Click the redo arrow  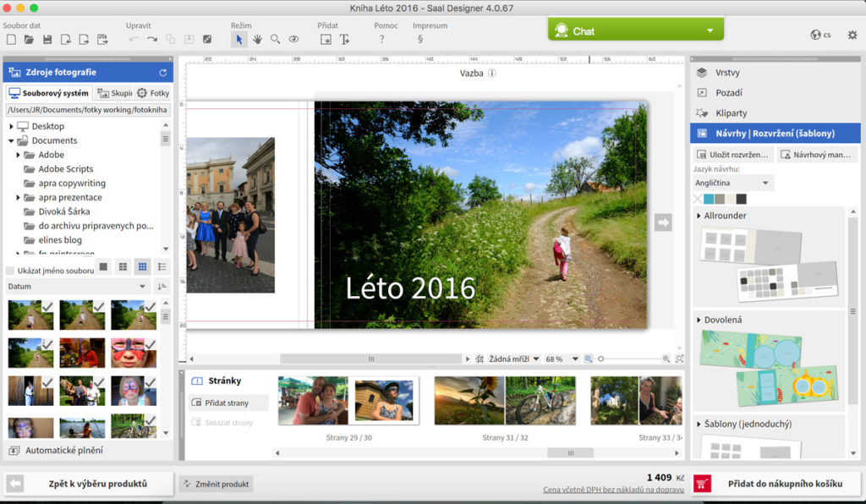point(152,39)
